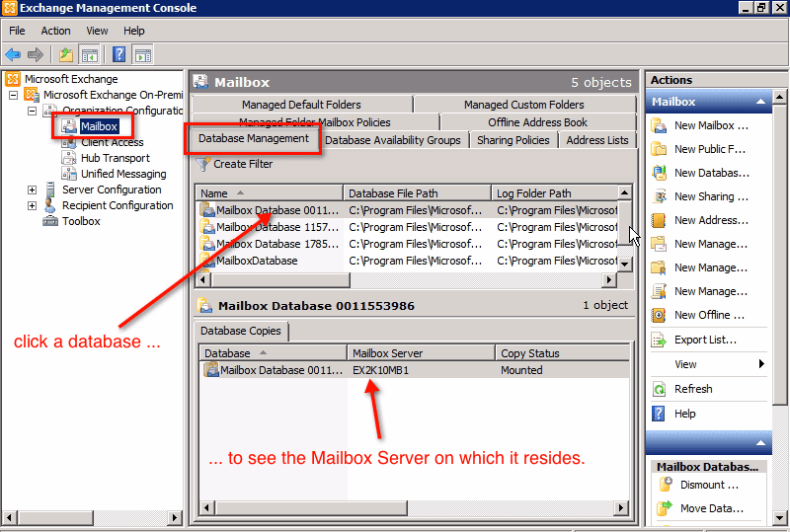Click the Hub Transport tree icon
Viewport: 790px width, 532px height.
(69, 158)
